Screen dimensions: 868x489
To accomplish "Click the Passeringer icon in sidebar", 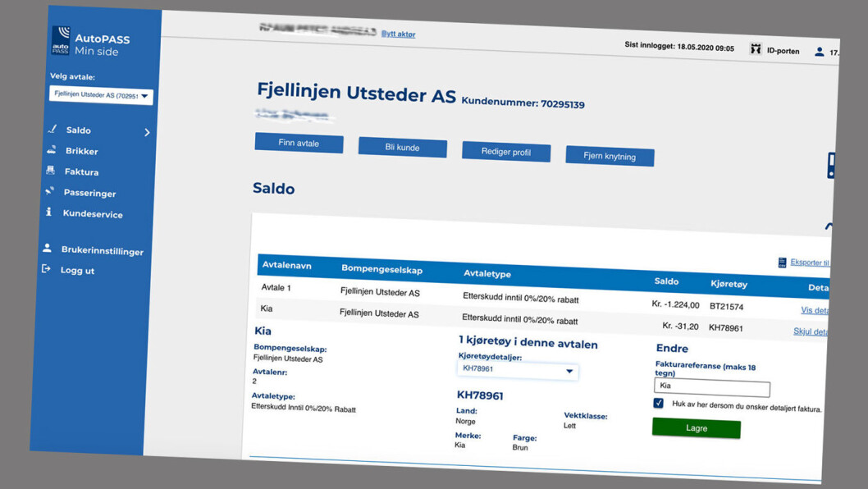I will pyautogui.click(x=50, y=191).
